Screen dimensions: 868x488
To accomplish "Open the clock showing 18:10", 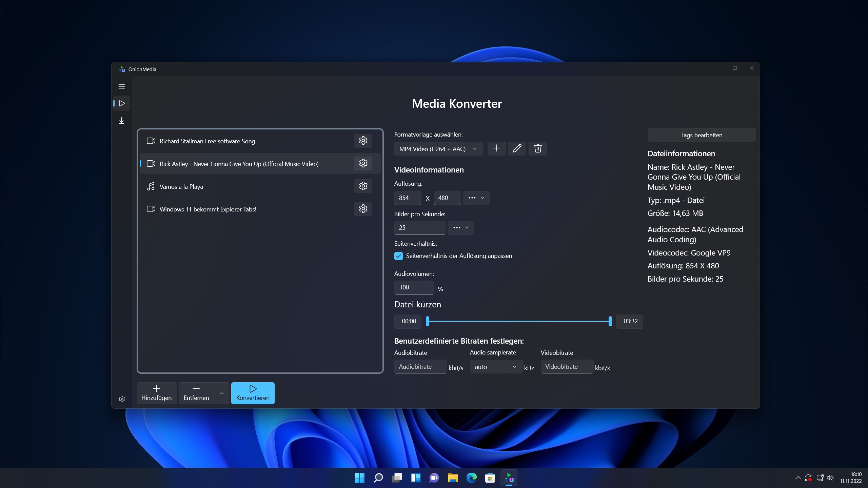I will [851, 478].
